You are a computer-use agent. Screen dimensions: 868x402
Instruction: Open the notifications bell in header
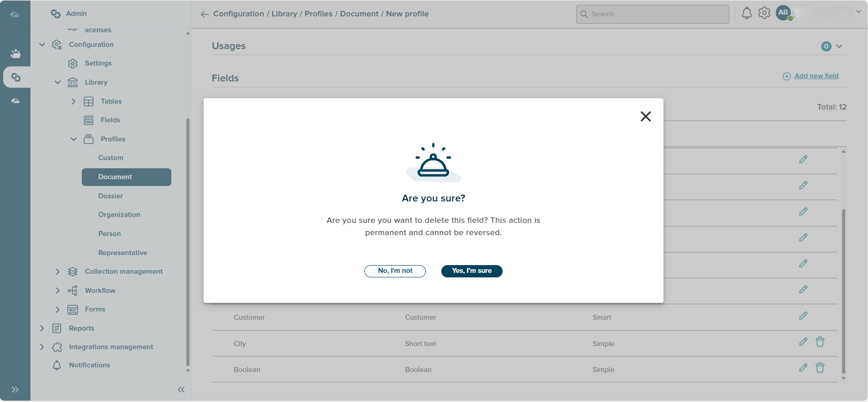746,13
